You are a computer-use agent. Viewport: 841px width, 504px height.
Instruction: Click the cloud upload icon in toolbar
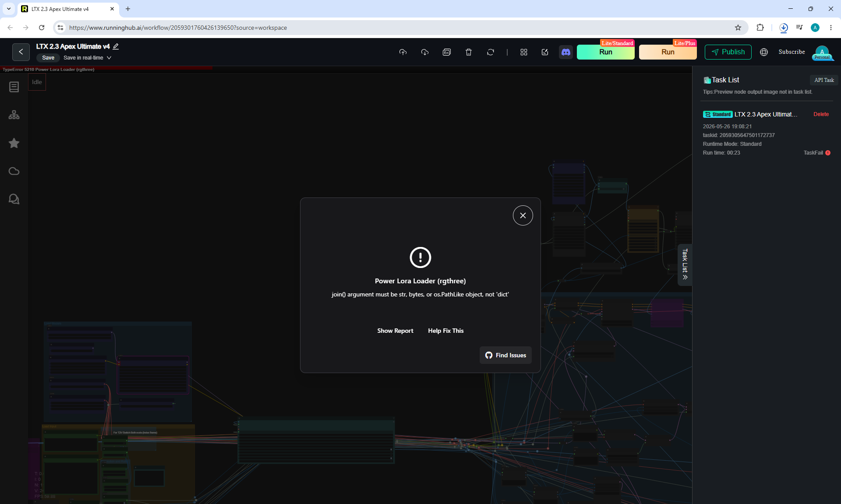pos(403,52)
